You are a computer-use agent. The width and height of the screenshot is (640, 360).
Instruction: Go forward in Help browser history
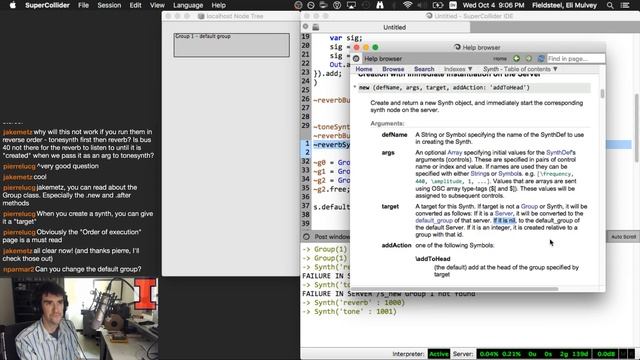[x=529, y=59]
